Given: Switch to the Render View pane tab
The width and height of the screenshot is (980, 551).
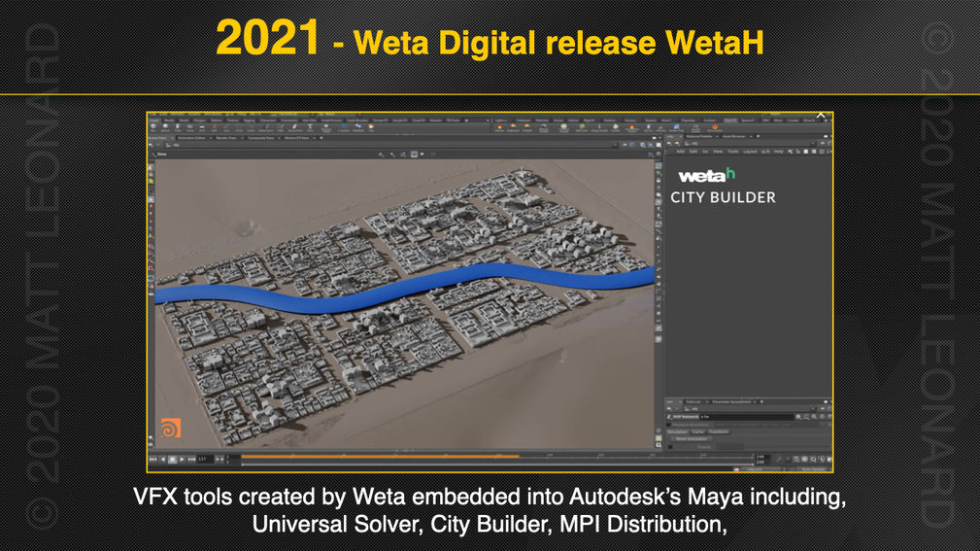Looking at the screenshot, I should [226, 138].
